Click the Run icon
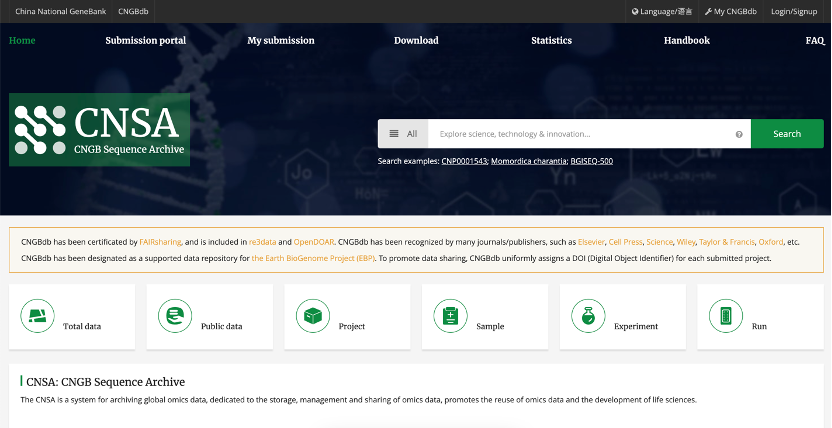 click(726, 317)
